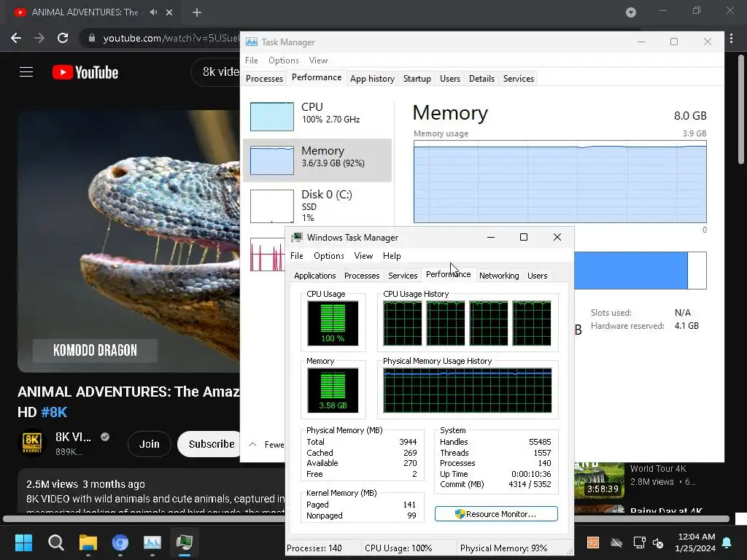This screenshot has width=747, height=560.
Task: Click the YouTube page vertical scrollbar
Action: [x=741, y=109]
